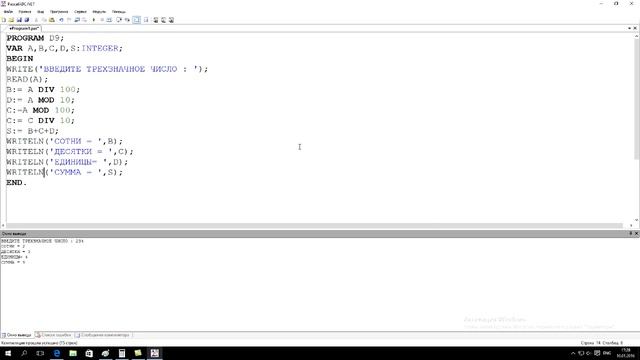This screenshot has height=360, width=640.
Task: Click WRITELN 'ЕДИНИЦЫ' code line
Action: pyautogui.click(x=67, y=162)
